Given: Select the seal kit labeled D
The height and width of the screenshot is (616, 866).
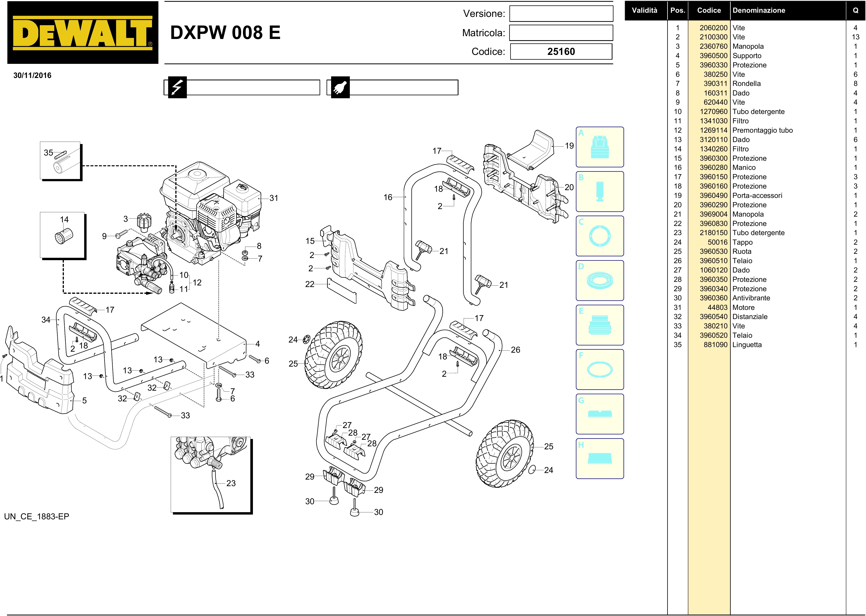Looking at the screenshot, I should click(600, 280).
